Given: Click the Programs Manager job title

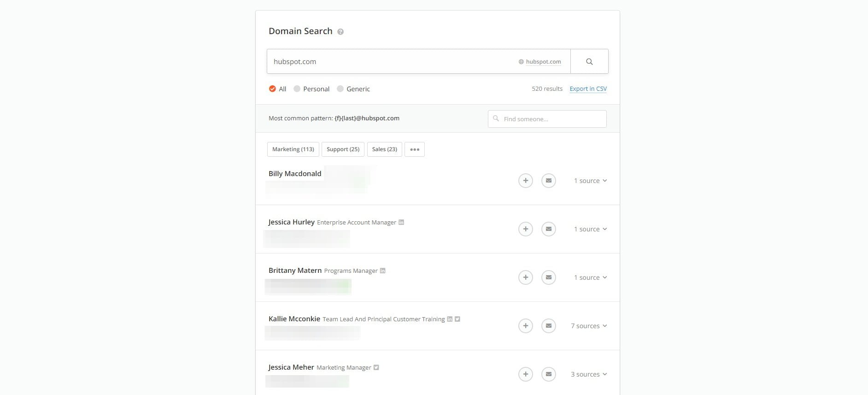Looking at the screenshot, I should coord(351,271).
